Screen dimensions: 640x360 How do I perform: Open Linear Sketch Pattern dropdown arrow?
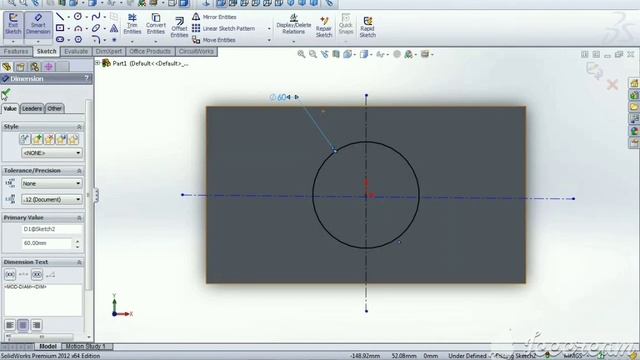pyautogui.click(x=269, y=29)
